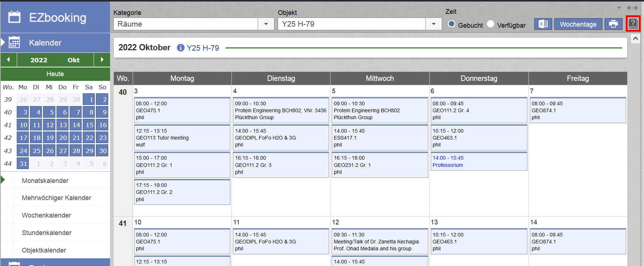Click the double-headed arrow icon above the toolbar

point(632,8)
